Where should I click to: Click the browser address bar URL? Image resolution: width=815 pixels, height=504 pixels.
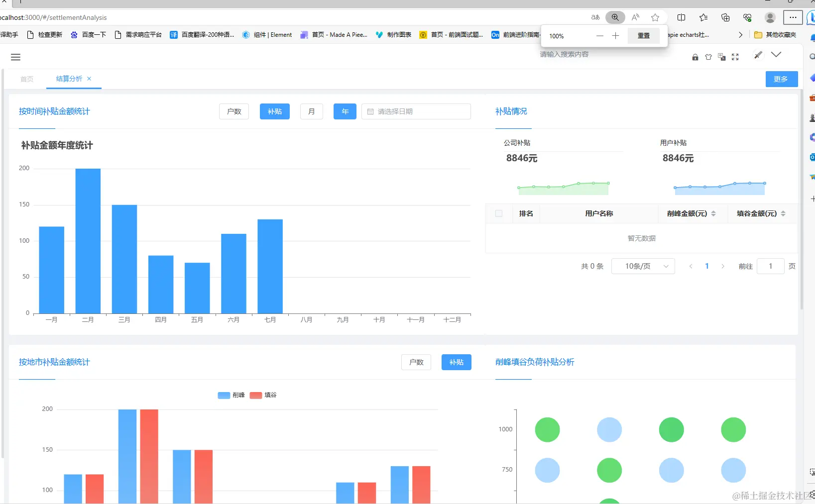point(53,17)
